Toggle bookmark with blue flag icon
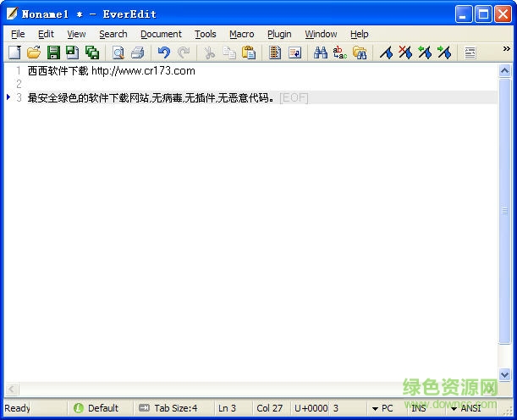Image resolution: width=517 pixels, height=420 pixels. (x=386, y=52)
